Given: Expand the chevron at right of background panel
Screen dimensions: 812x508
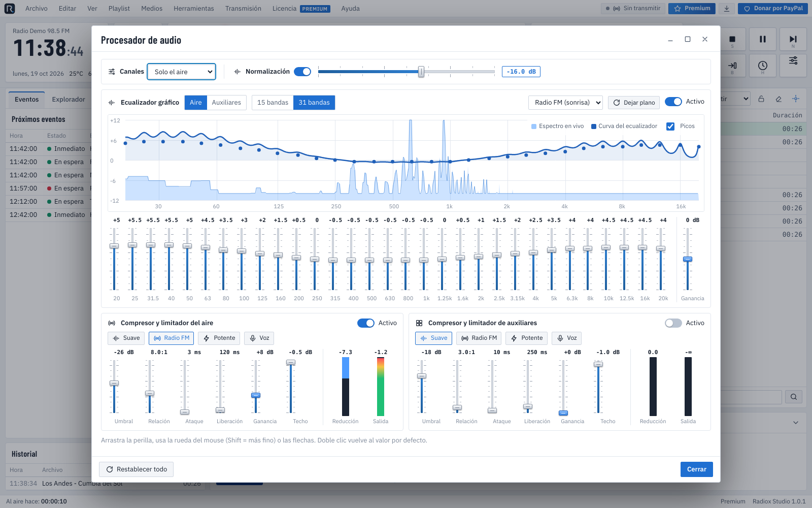Looking at the screenshot, I should click(x=796, y=423).
